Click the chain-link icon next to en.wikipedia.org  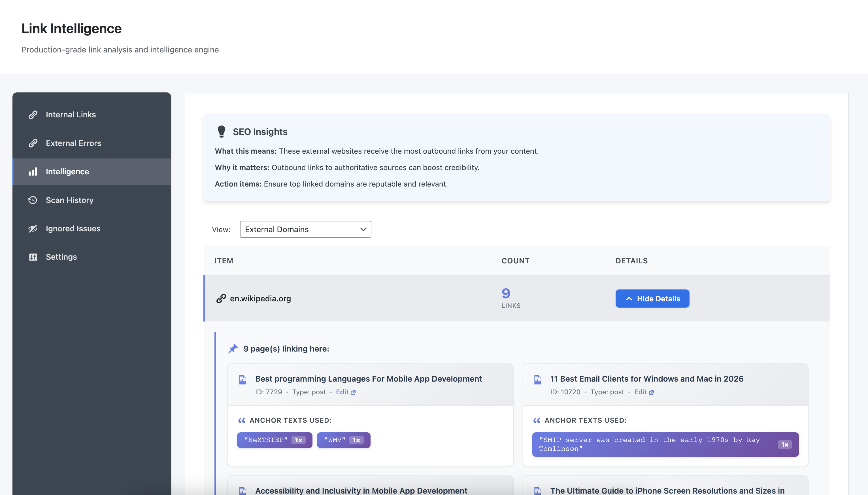[222, 299]
